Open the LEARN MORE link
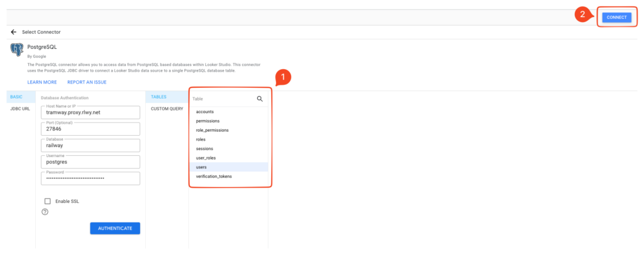The image size is (644, 255). coord(42,82)
